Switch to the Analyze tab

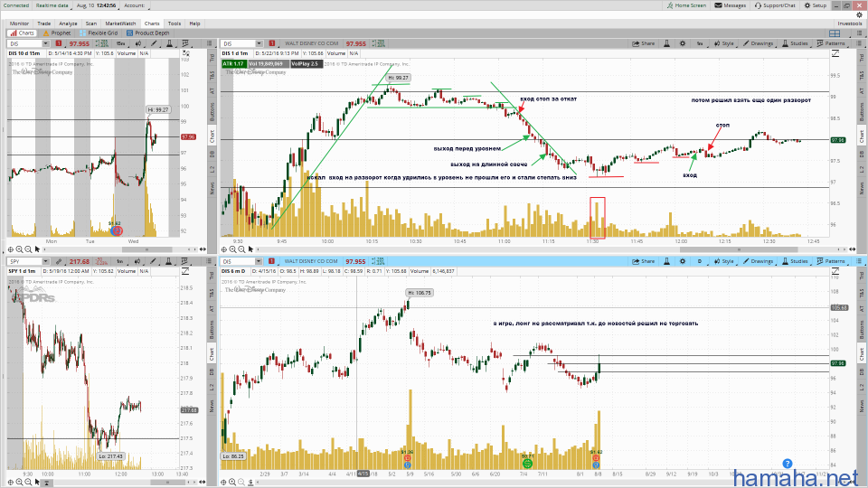coord(68,23)
